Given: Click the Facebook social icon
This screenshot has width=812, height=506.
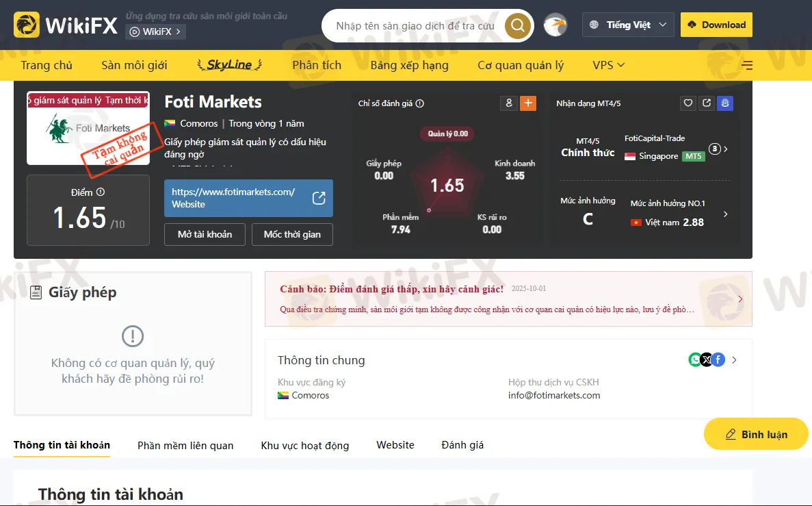Looking at the screenshot, I should 718,359.
